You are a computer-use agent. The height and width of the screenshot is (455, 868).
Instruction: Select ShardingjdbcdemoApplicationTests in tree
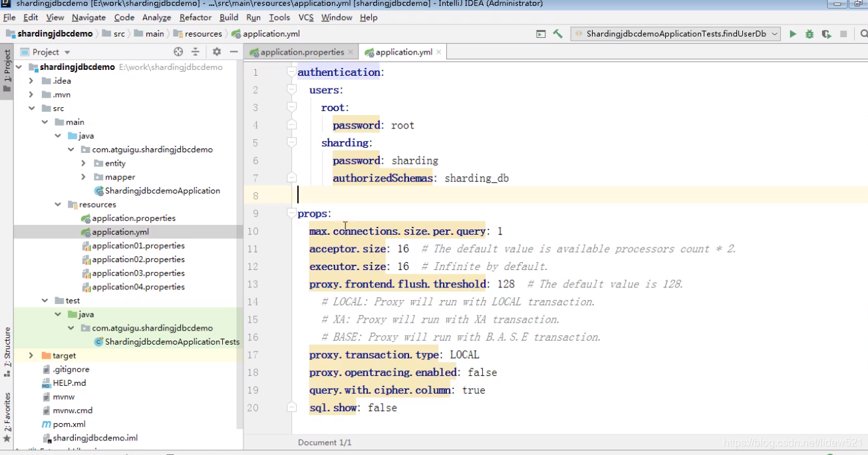172,342
